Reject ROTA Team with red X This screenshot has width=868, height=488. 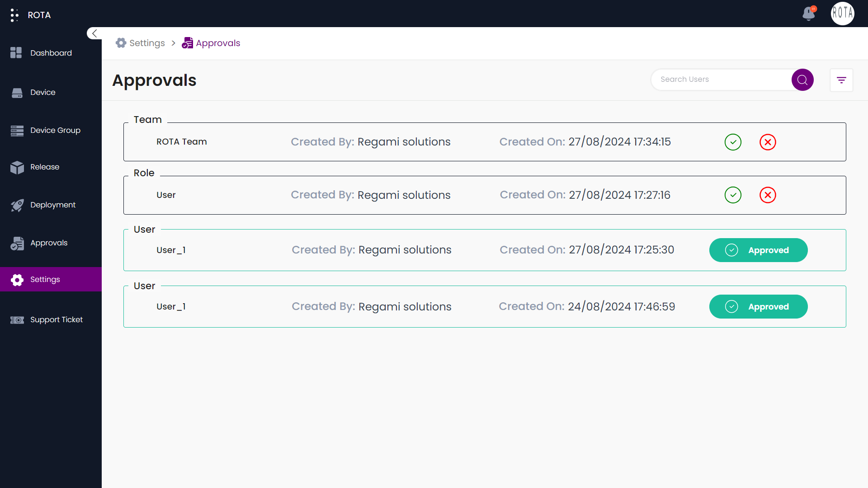tap(768, 142)
